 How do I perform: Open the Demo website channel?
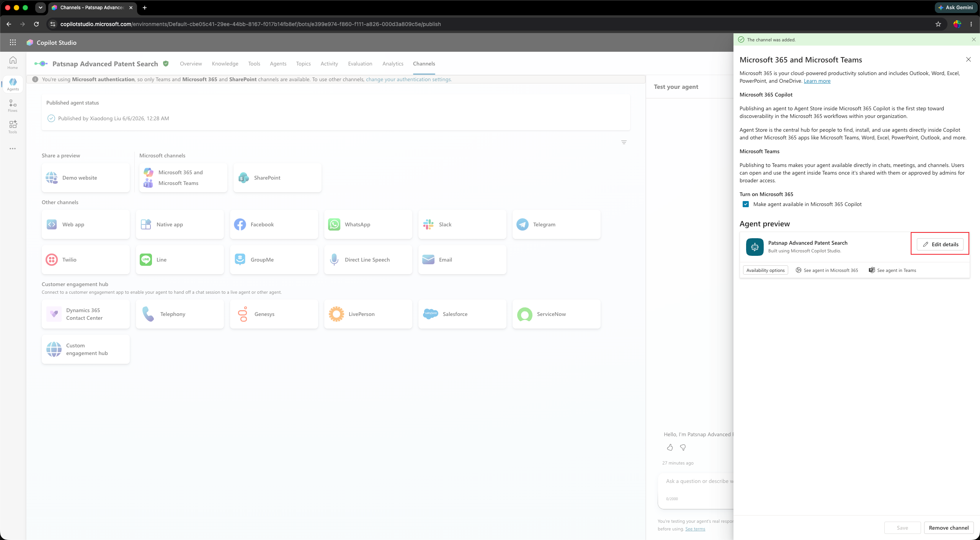(86, 178)
